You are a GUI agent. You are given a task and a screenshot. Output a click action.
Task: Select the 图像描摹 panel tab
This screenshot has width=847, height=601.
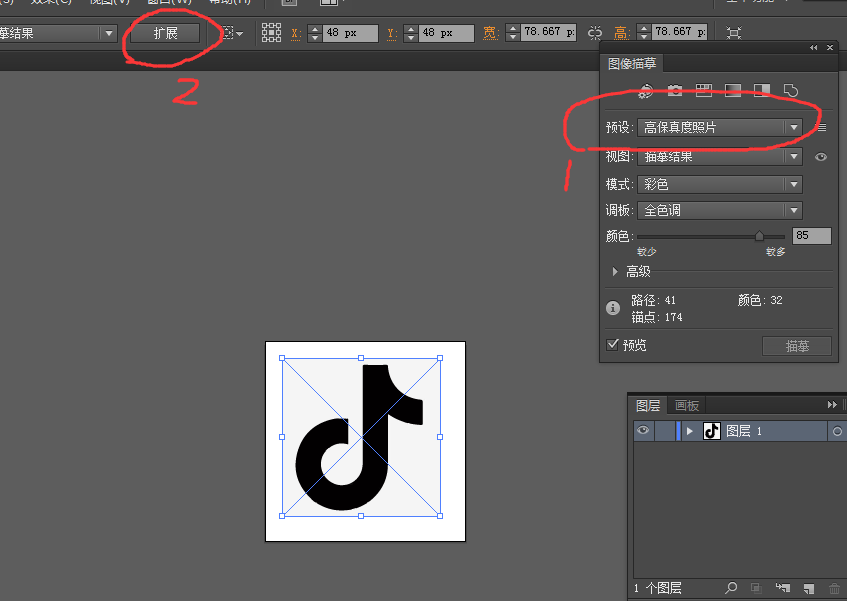click(x=632, y=64)
